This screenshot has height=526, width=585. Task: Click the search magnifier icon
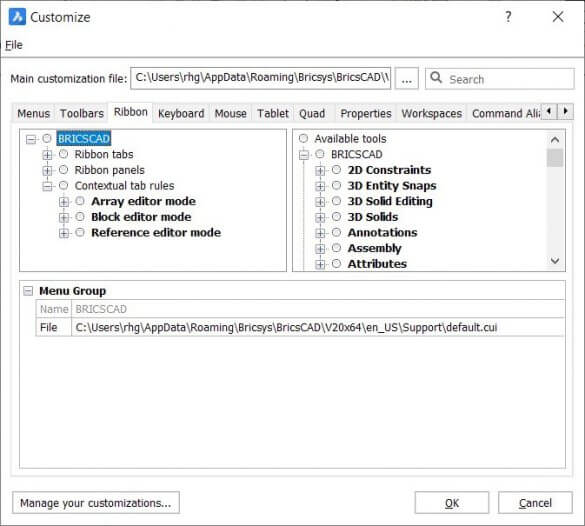[x=436, y=78]
